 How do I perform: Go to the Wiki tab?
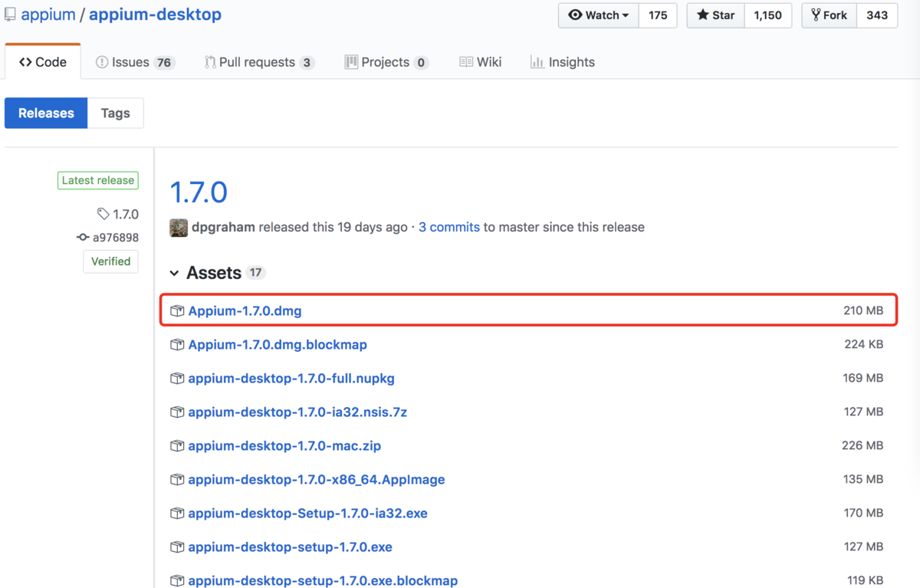pos(480,62)
